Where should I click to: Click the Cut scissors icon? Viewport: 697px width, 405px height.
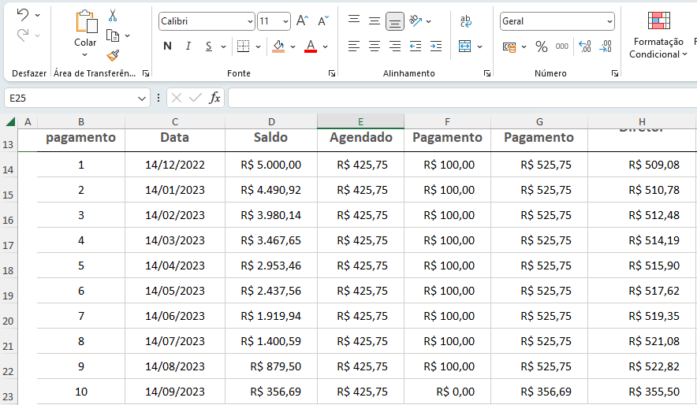[113, 16]
